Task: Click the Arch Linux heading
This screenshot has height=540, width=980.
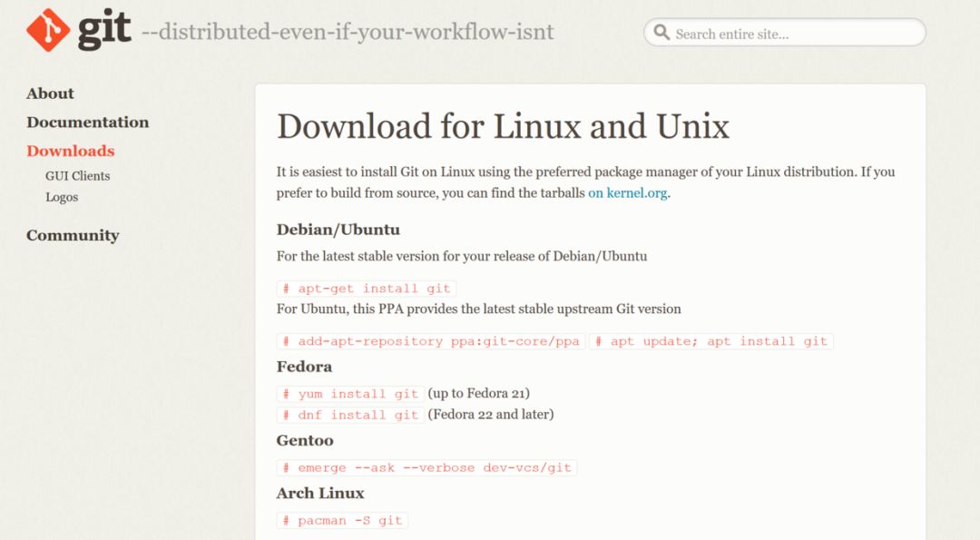Action: coord(320,494)
